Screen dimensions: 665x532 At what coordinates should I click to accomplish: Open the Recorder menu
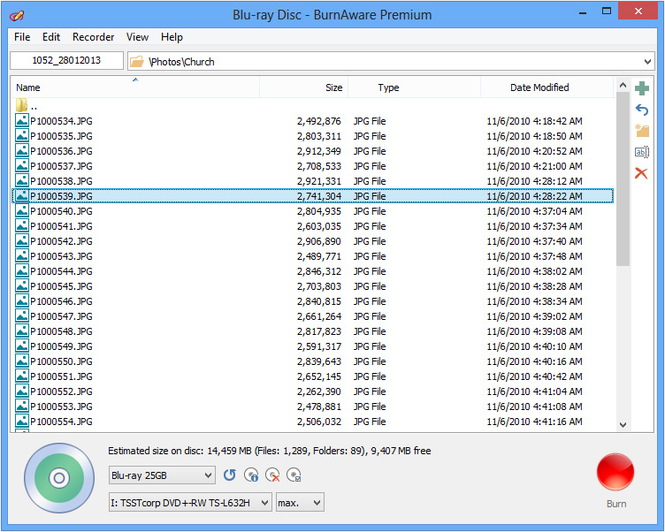(x=93, y=37)
